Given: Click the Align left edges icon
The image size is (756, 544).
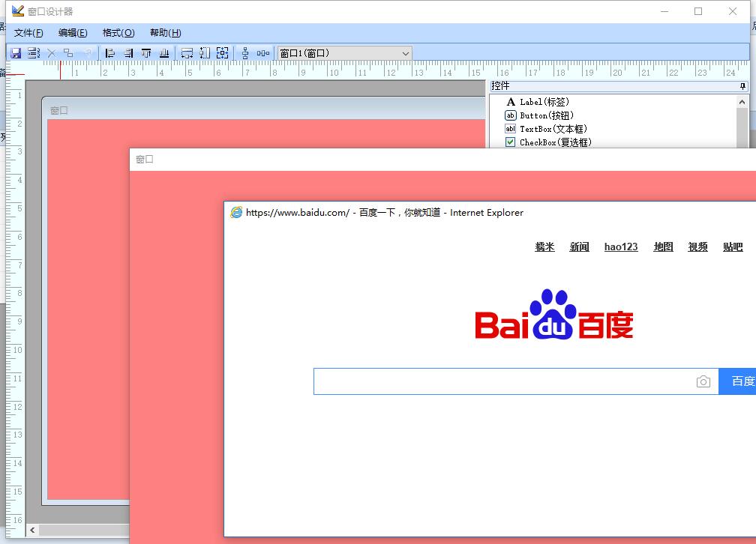Looking at the screenshot, I should (110, 53).
